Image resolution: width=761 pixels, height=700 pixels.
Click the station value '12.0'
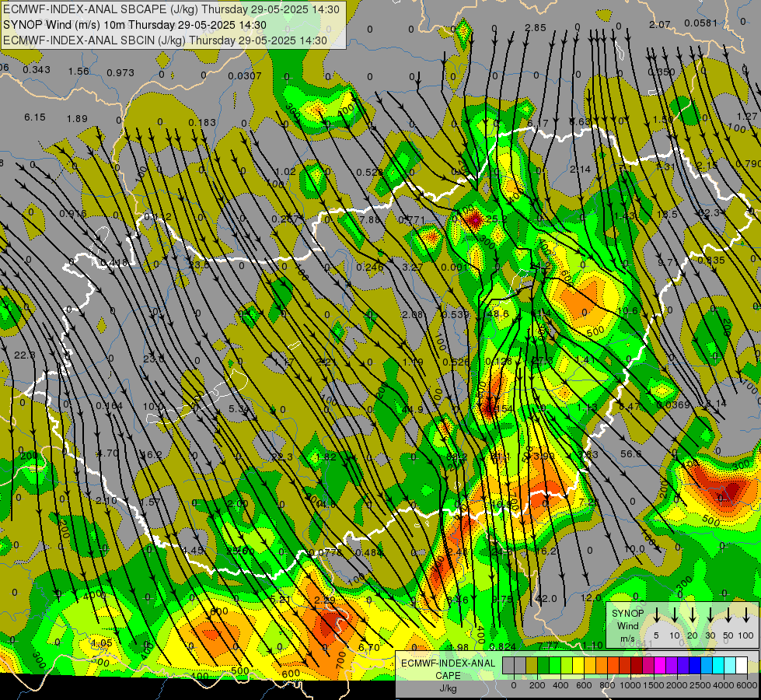point(591,597)
